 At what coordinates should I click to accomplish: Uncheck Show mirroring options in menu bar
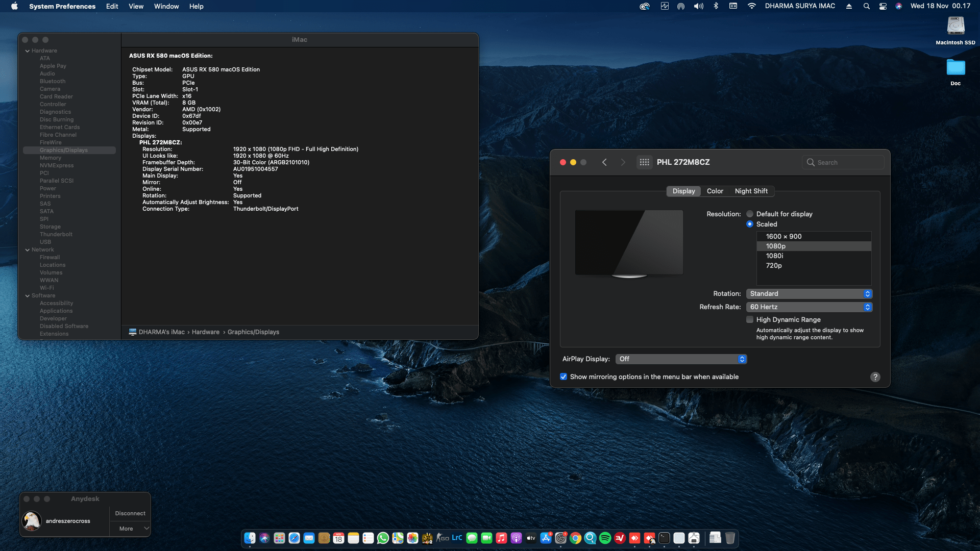(563, 377)
